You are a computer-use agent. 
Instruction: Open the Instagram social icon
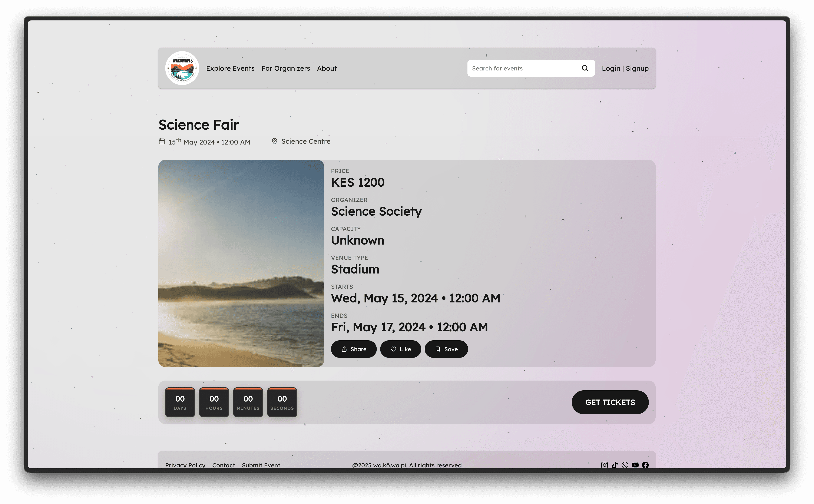604,465
